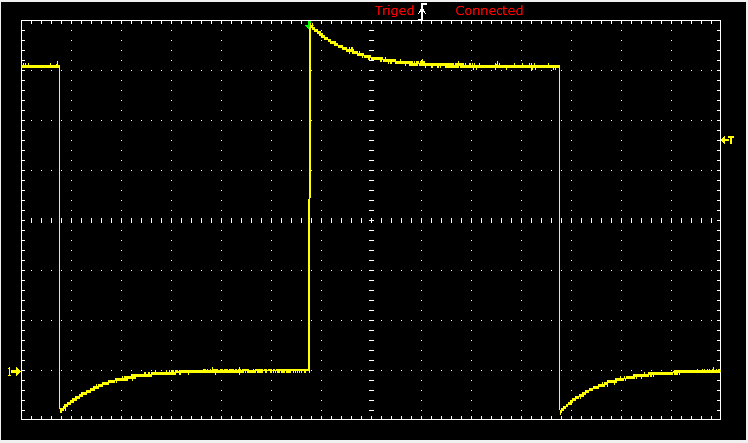Select the trigger level T marker
This screenshot has height=443, width=748.
727,140
